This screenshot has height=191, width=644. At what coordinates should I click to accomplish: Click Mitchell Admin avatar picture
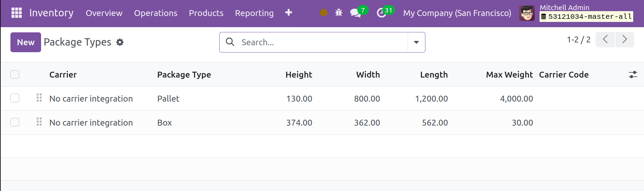pyautogui.click(x=526, y=13)
